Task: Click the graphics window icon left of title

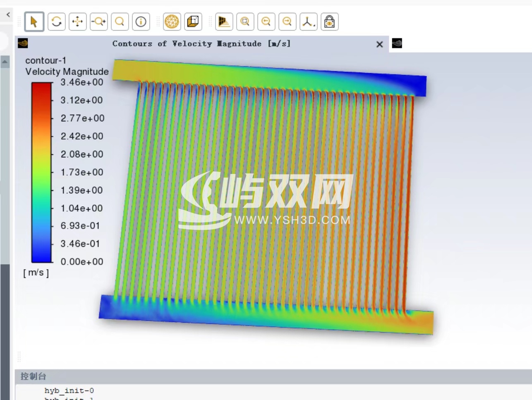Action: pos(23,43)
